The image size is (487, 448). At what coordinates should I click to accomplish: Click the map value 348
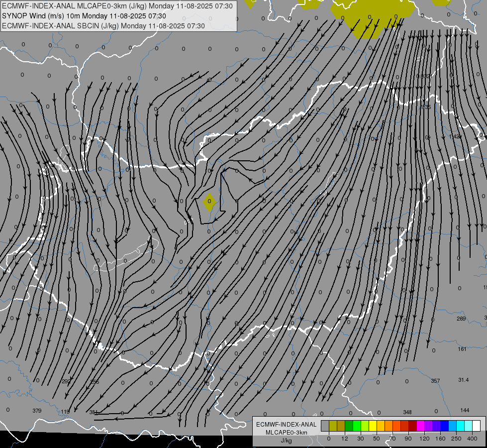pos(407,412)
